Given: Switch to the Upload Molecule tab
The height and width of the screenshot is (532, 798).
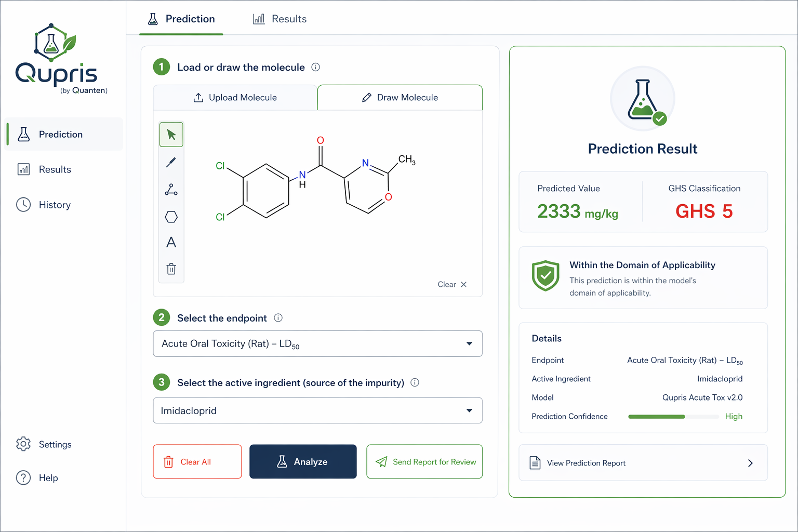Looking at the screenshot, I should pos(235,98).
